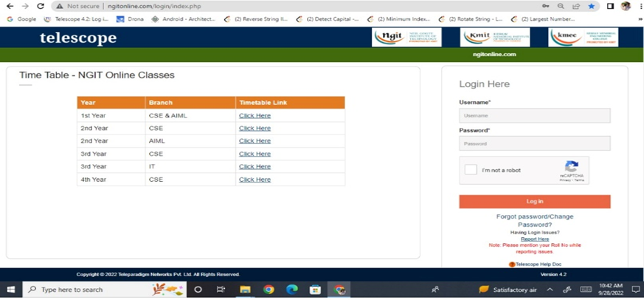Open the browser side panel icon
The image size is (644, 300).
point(610,6)
